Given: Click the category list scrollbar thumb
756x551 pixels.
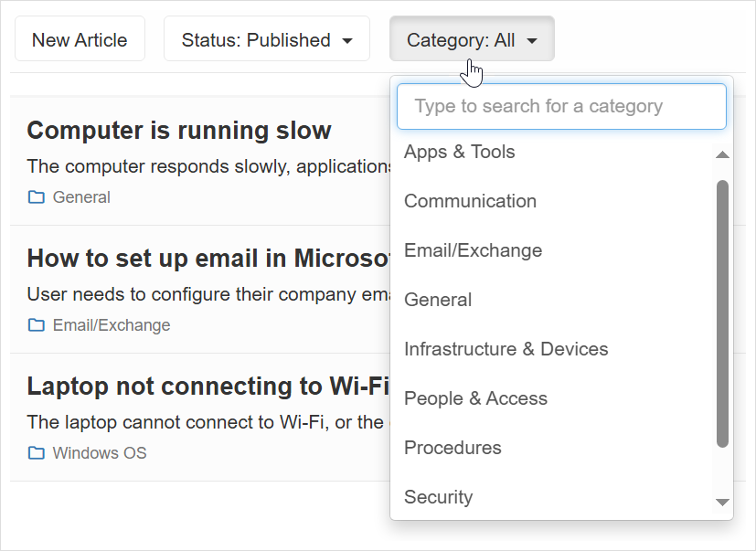Looking at the screenshot, I should [x=722, y=313].
